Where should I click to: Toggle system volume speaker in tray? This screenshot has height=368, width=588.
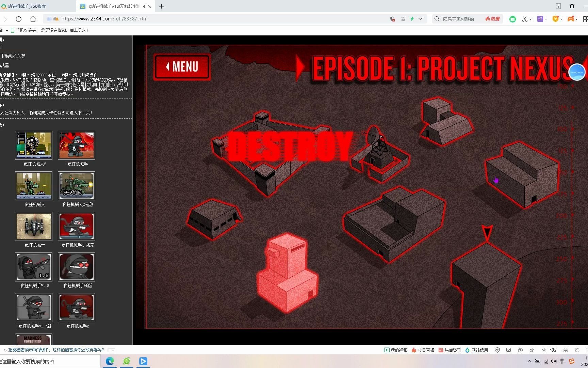click(x=554, y=361)
